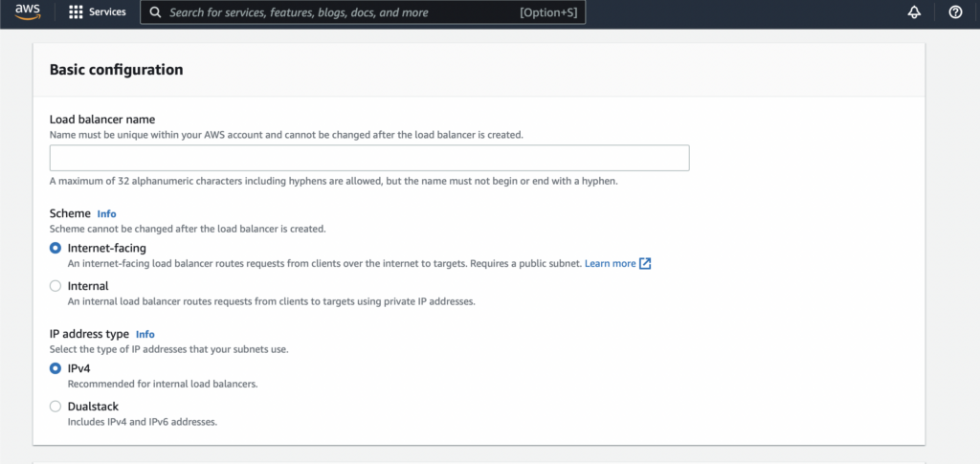Open the AWS home logo
The image size is (980, 464).
pos(28,11)
